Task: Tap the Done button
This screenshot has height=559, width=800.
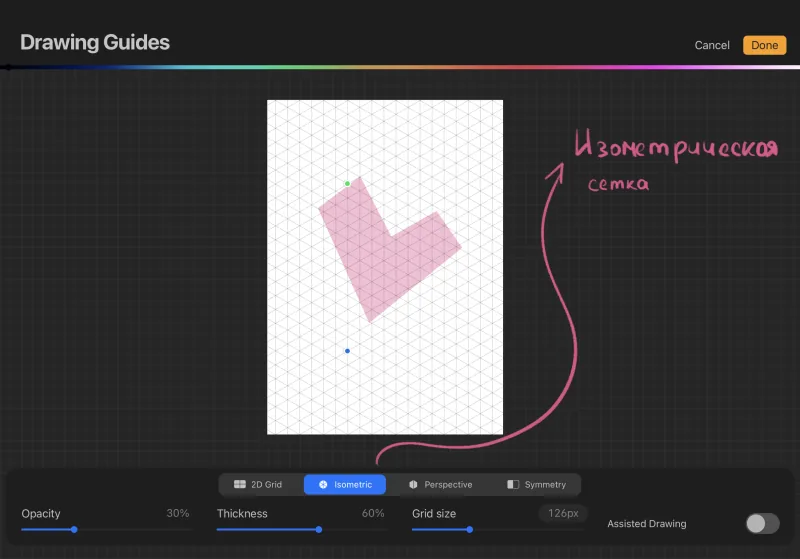Action: pos(764,45)
